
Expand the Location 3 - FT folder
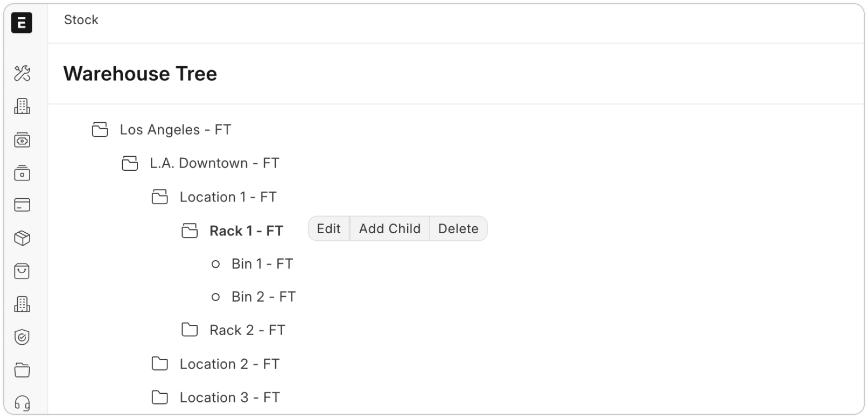(159, 398)
